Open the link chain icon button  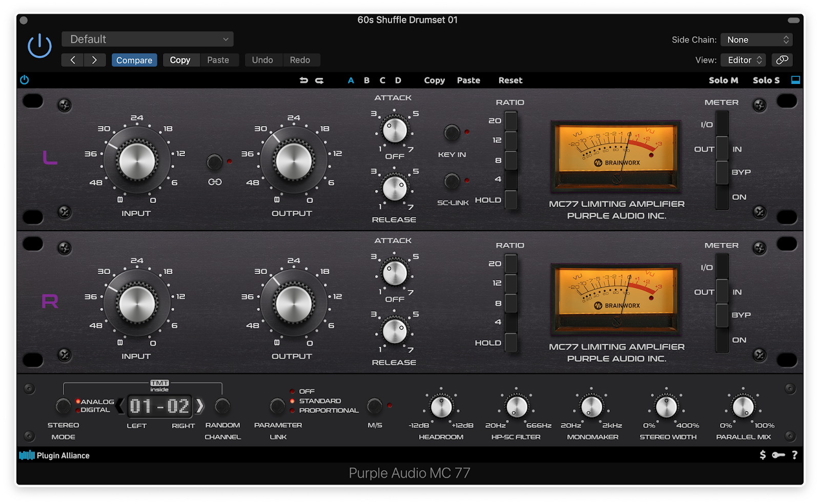pyautogui.click(x=782, y=60)
